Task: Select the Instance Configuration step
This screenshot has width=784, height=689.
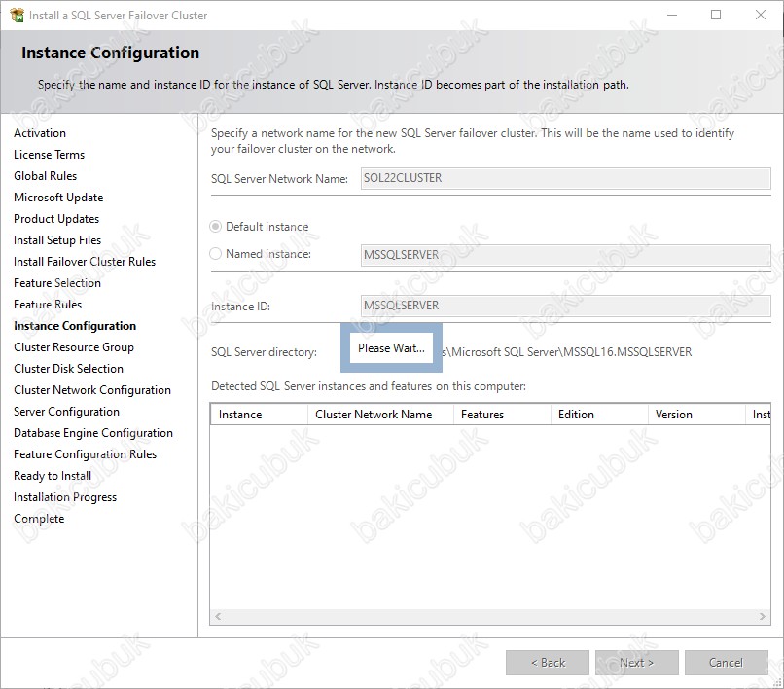Action: click(x=75, y=326)
